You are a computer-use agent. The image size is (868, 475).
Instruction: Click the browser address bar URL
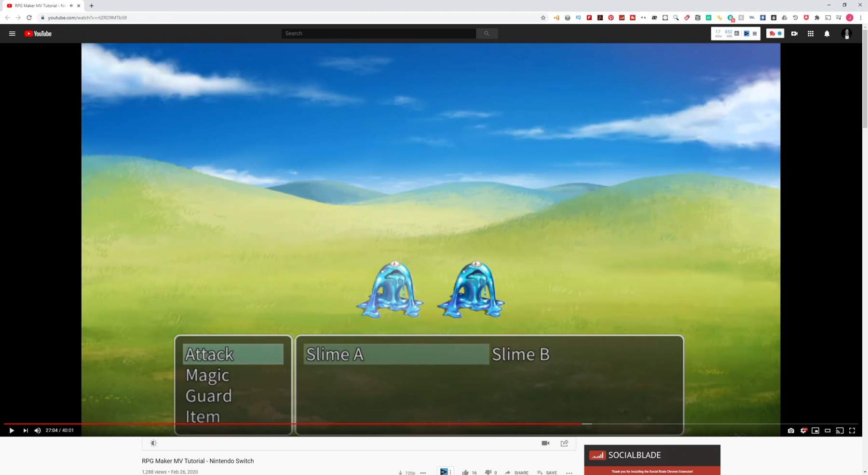87,18
